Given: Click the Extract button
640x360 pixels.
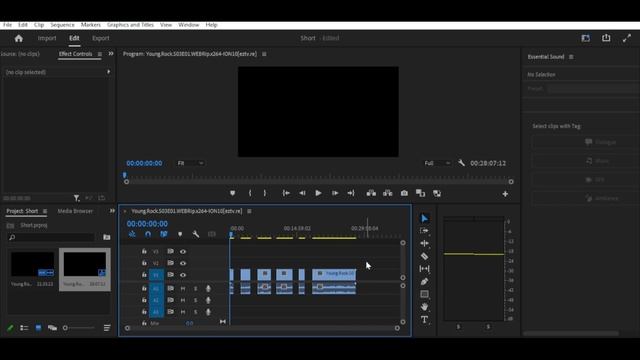Looking at the screenshot, I should pos(387,193).
